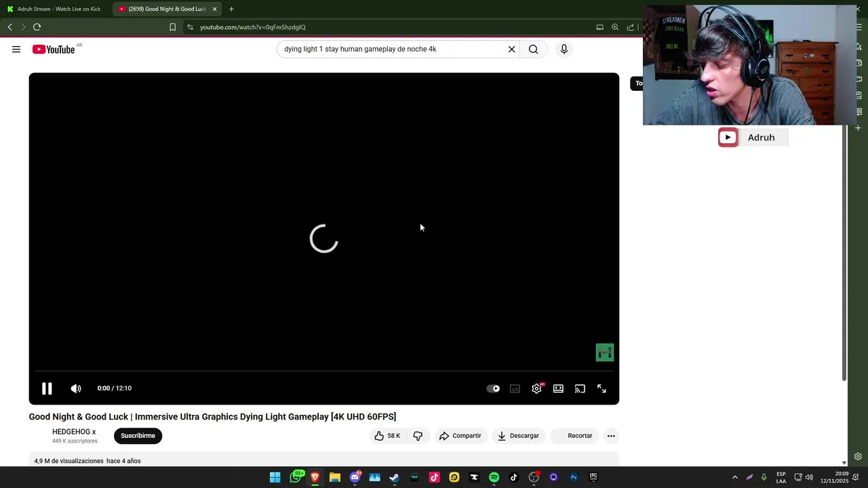Open the YouTube guide hamburger menu
Viewport: 868px width, 488px height.
(x=16, y=49)
